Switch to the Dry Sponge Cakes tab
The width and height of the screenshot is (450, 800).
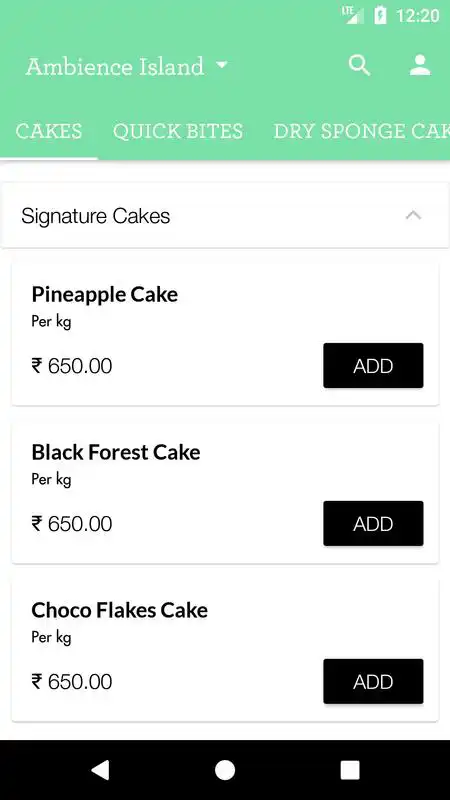click(x=362, y=131)
